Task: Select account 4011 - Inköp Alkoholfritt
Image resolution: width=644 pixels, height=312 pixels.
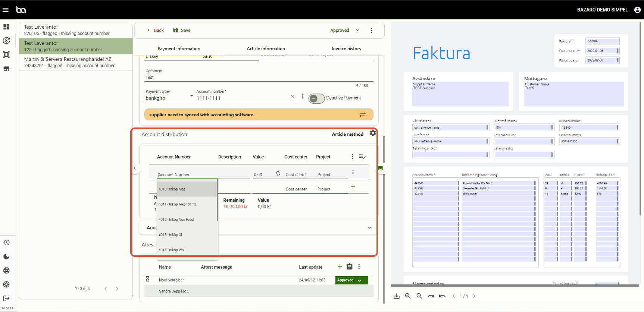Action: pyautogui.click(x=177, y=204)
